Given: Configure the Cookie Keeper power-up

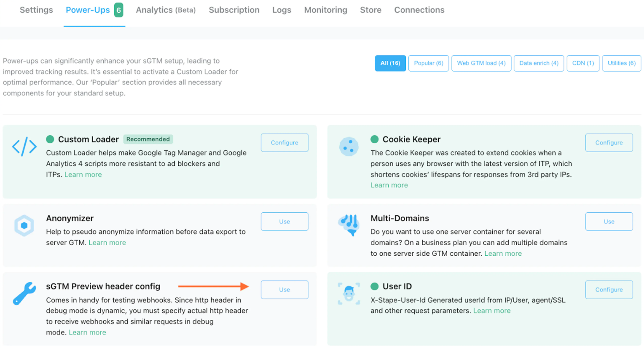Looking at the screenshot, I should click(x=609, y=143).
